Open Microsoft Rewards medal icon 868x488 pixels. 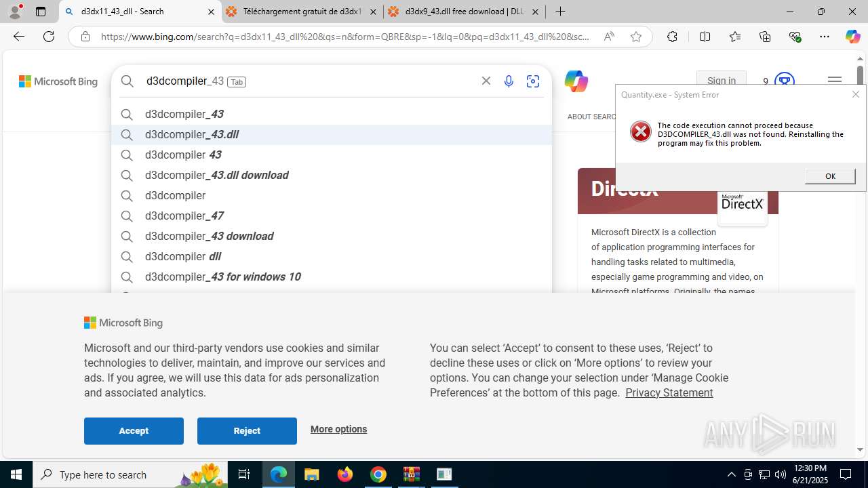click(x=784, y=81)
